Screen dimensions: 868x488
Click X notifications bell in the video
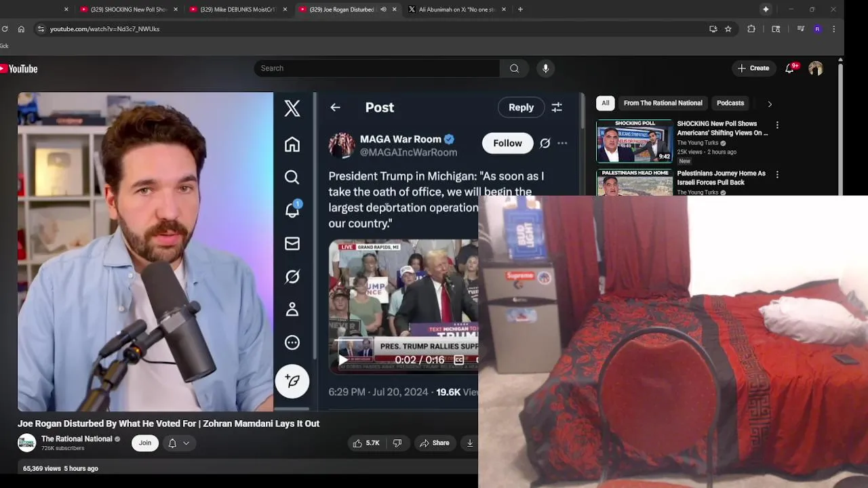click(x=292, y=210)
